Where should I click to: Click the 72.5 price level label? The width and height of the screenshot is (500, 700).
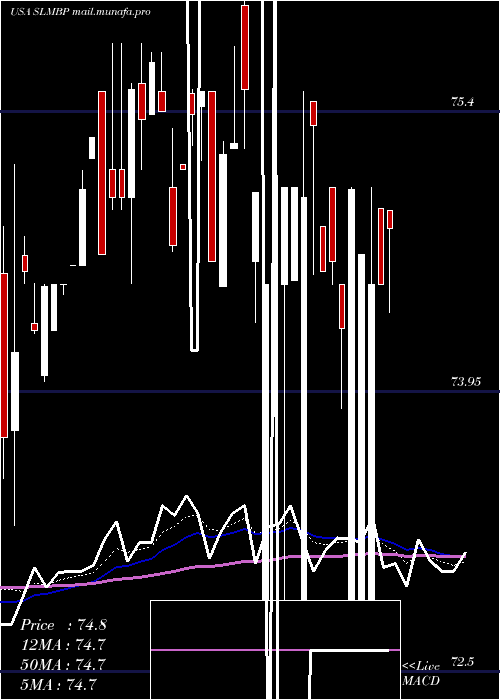click(x=462, y=662)
